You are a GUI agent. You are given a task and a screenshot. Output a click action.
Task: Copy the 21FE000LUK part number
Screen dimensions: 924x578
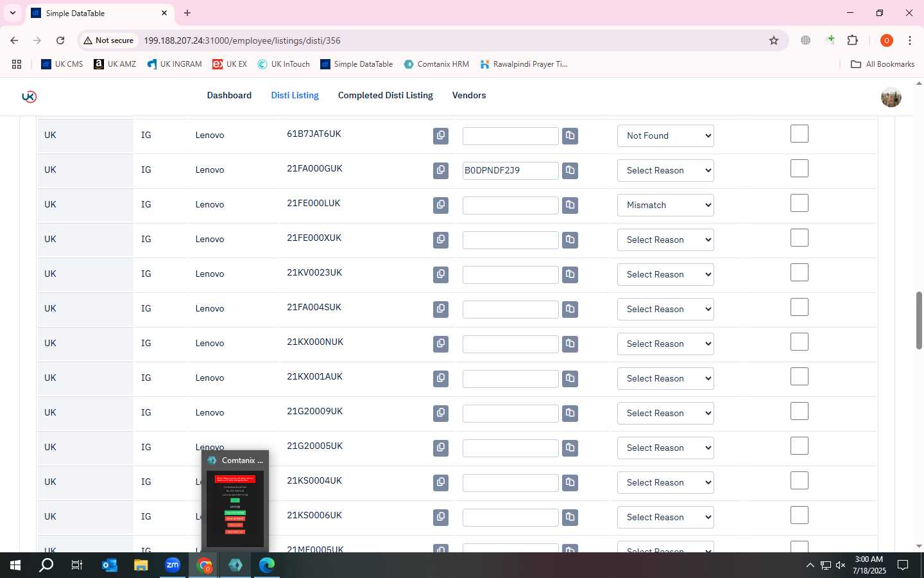(441, 205)
